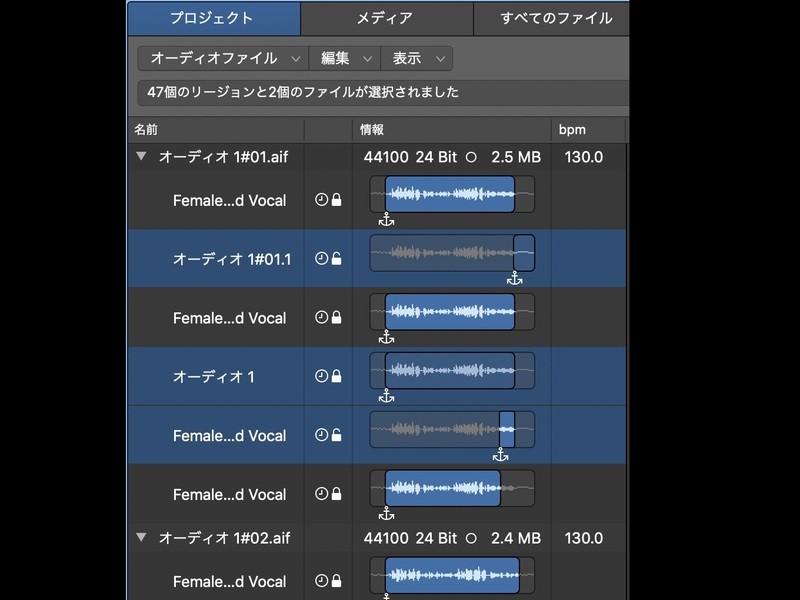
Task: Open the 編集 dropdown menu
Action: click(x=345, y=59)
